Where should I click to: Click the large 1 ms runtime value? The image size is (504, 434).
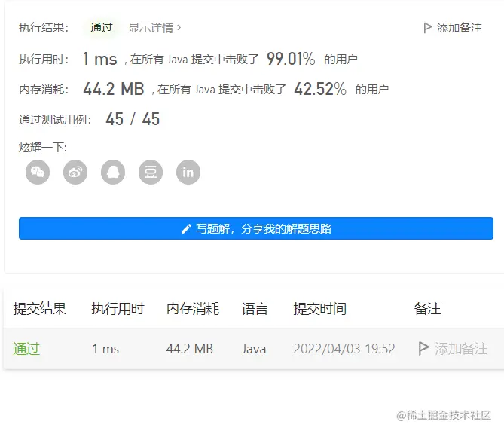coord(99,59)
